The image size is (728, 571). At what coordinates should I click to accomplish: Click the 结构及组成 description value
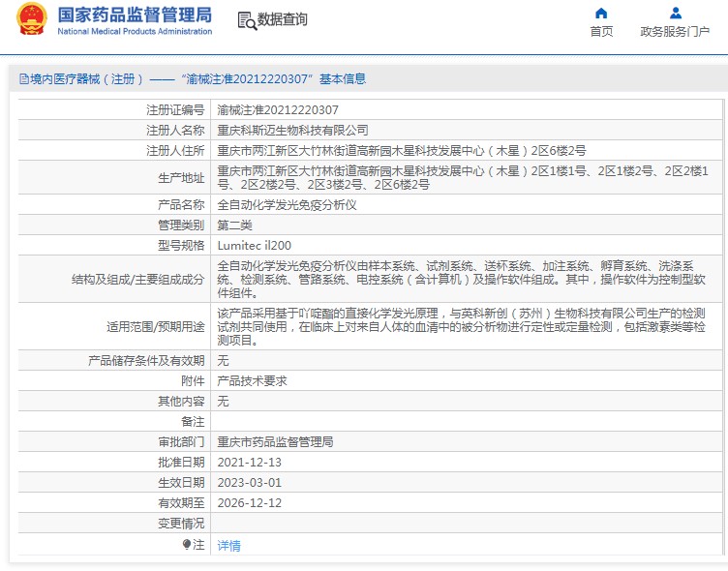[x=462, y=279]
